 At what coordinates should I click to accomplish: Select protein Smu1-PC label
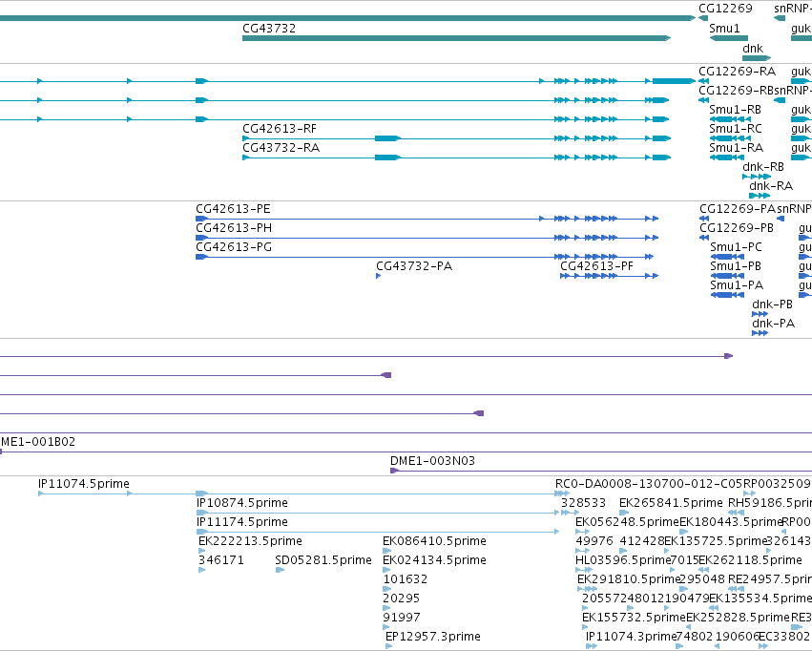(x=736, y=247)
